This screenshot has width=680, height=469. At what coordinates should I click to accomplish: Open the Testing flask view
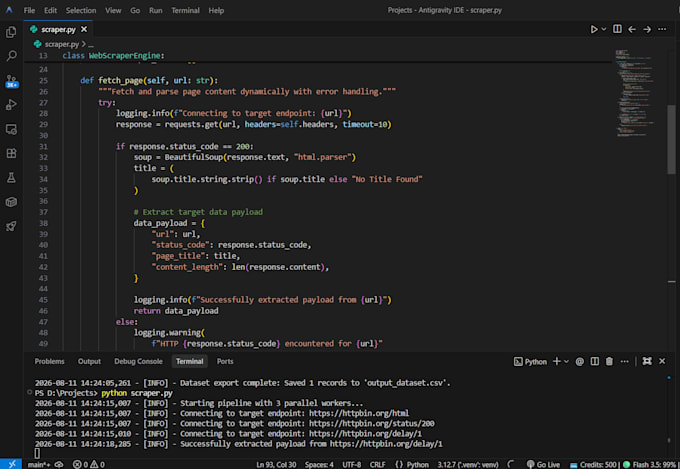[x=11, y=177]
